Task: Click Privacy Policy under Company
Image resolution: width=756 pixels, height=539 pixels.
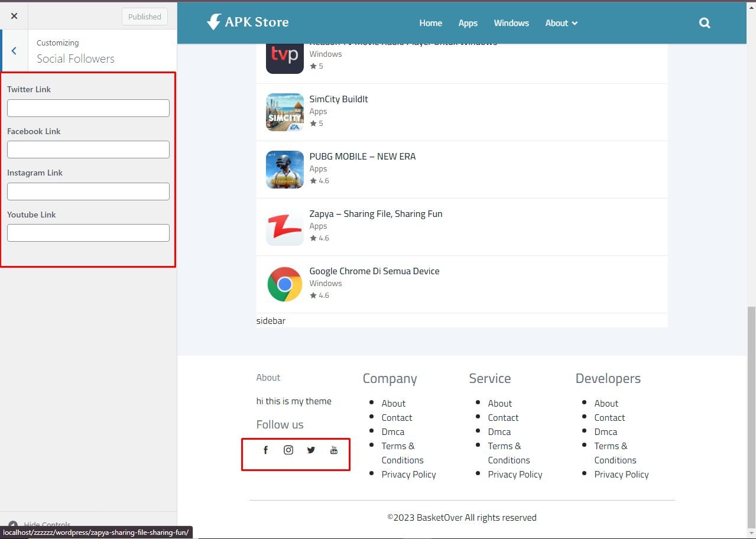Action: pyautogui.click(x=408, y=475)
